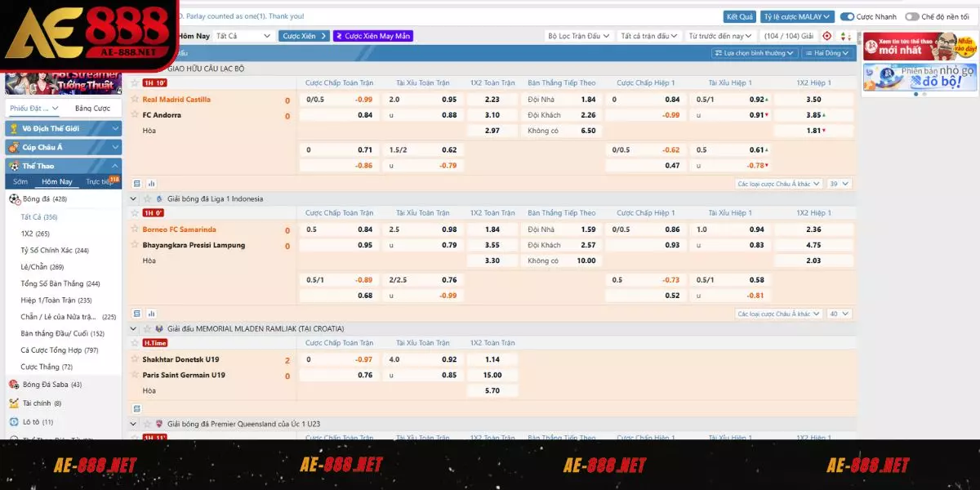The width and height of the screenshot is (980, 490).
Task: Star the Premier Queensland U23 league
Action: tap(147, 424)
